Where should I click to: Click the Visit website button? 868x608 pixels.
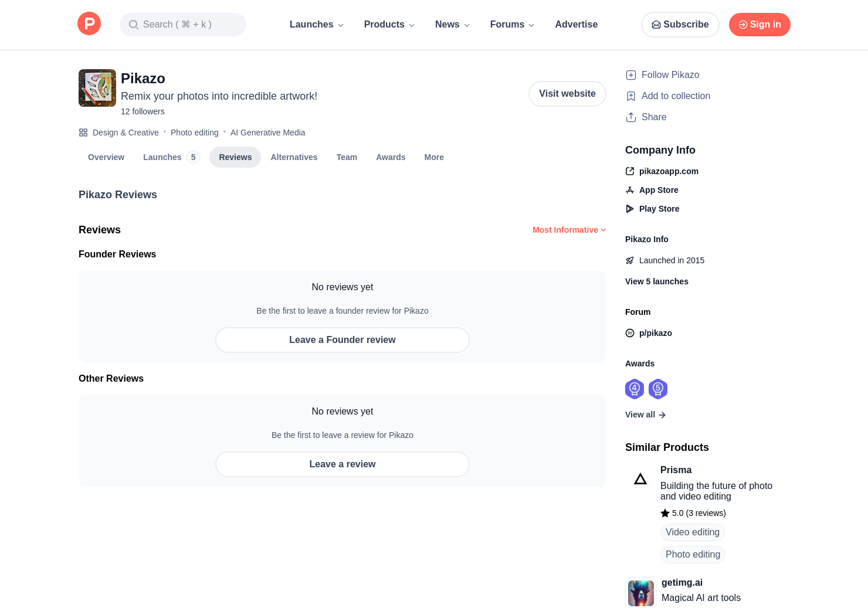[567, 94]
